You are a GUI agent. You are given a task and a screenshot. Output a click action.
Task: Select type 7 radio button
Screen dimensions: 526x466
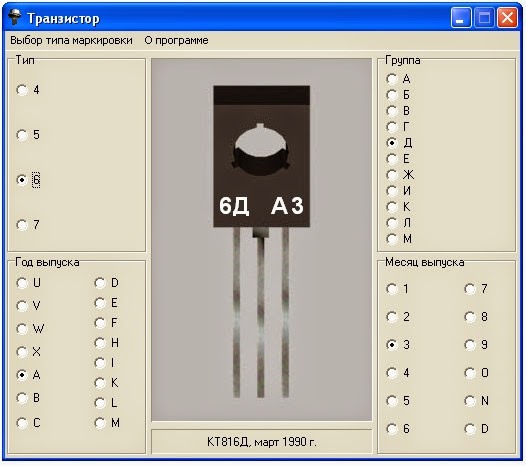click(x=22, y=225)
